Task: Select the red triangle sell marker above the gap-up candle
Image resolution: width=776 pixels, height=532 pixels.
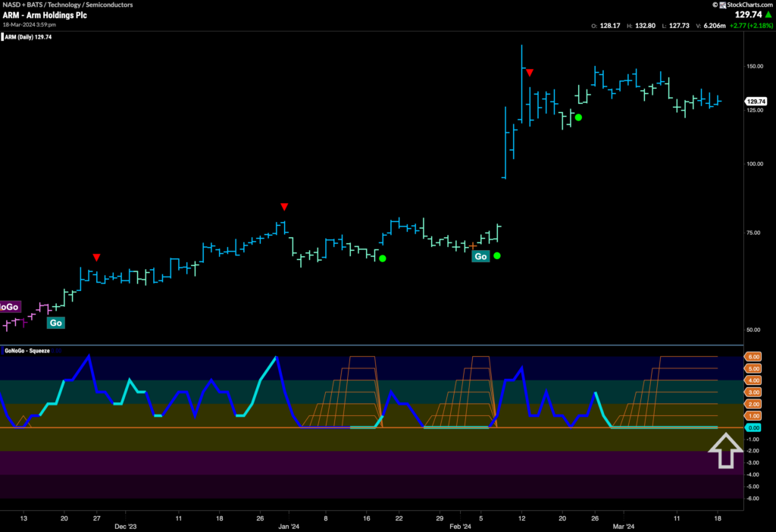Action: click(x=530, y=73)
